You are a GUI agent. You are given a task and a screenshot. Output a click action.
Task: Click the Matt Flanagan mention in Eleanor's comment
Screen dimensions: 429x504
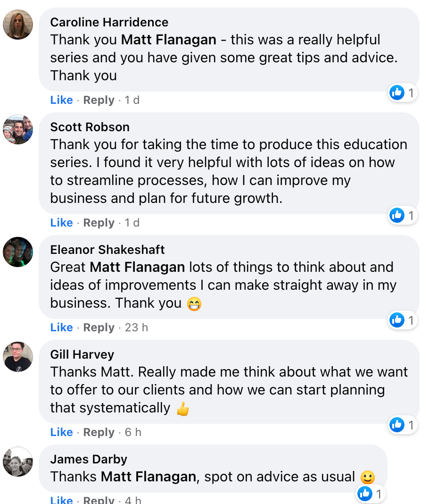tap(137, 267)
